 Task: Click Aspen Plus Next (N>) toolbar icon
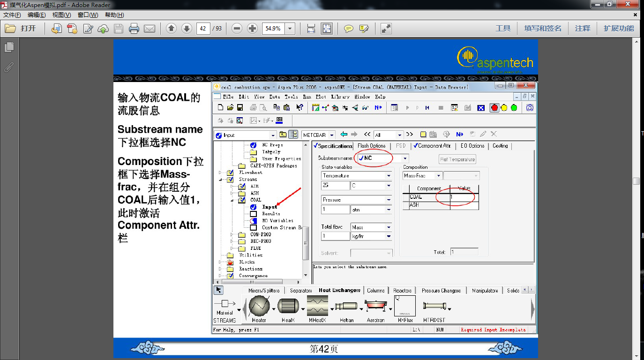tap(378, 108)
